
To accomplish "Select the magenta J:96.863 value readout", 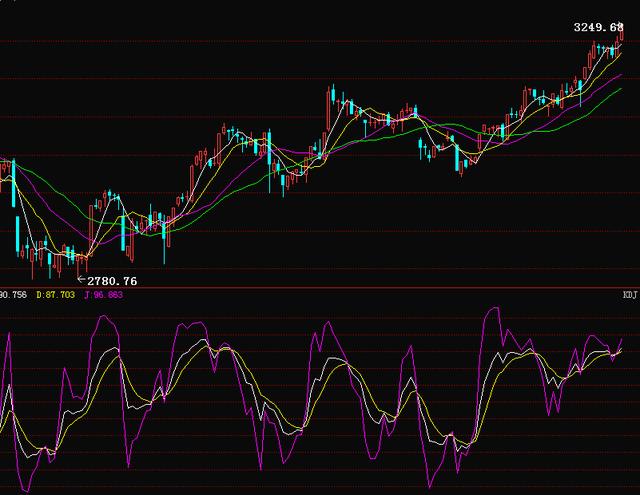I will pos(103,294).
